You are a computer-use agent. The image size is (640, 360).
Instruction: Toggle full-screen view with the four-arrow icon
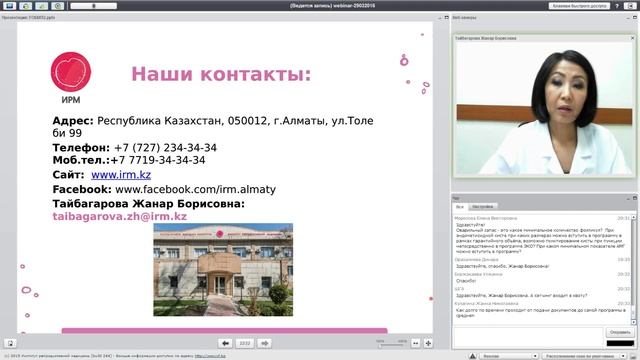click(428, 343)
